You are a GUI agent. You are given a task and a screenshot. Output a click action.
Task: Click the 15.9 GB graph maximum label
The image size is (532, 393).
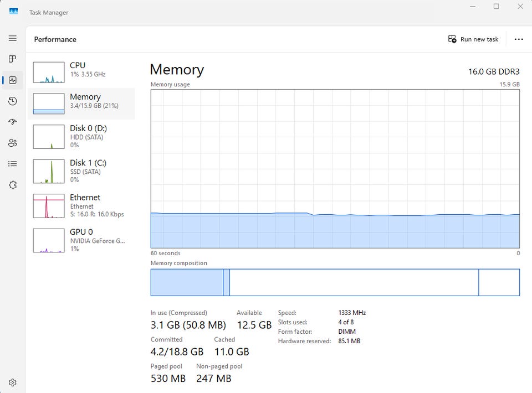(x=509, y=84)
